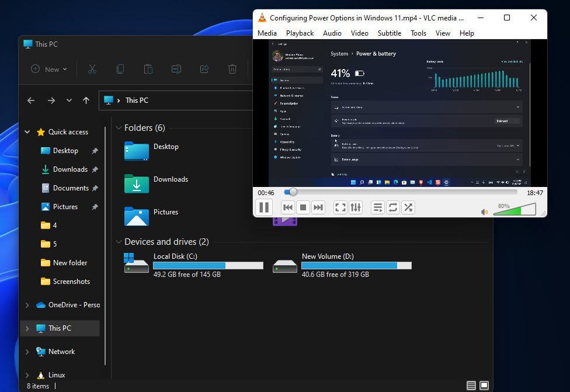Image resolution: width=570 pixels, height=392 pixels.
Task: Select the Desktop folder in main pane
Action: (x=152, y=151)
